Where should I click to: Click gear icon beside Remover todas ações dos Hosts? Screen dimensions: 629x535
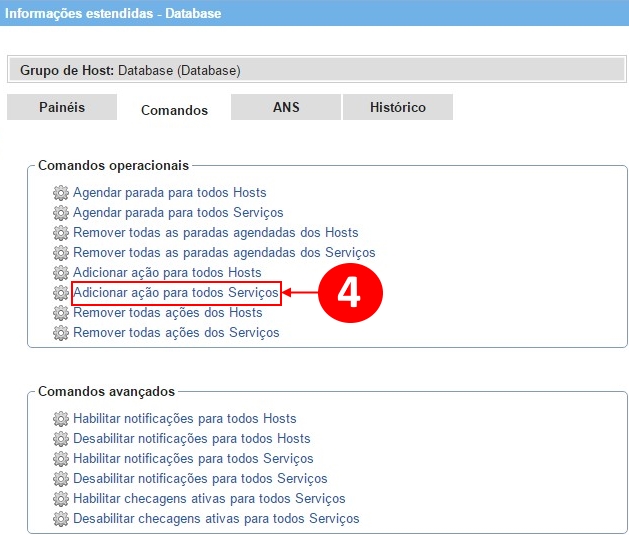pos(61,312)
